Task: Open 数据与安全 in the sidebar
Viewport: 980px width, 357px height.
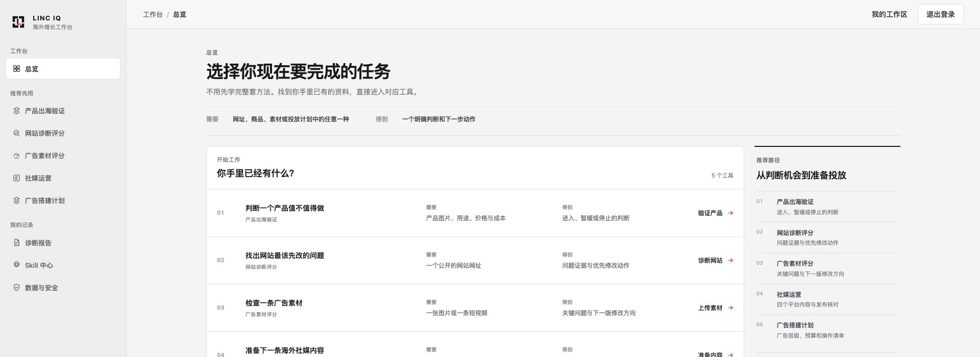Action: (63, 288)
